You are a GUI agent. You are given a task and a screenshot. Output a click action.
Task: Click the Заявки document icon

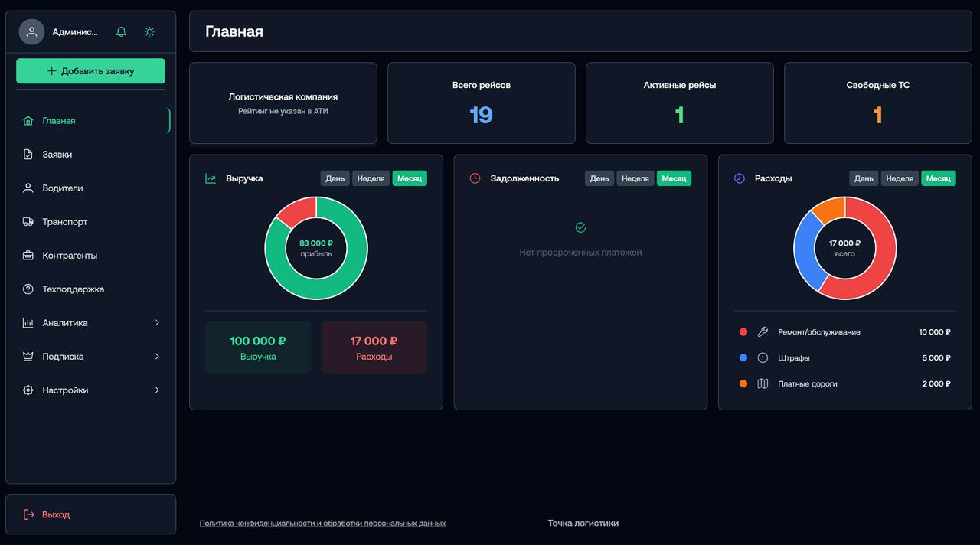click(x=28, y=155)
